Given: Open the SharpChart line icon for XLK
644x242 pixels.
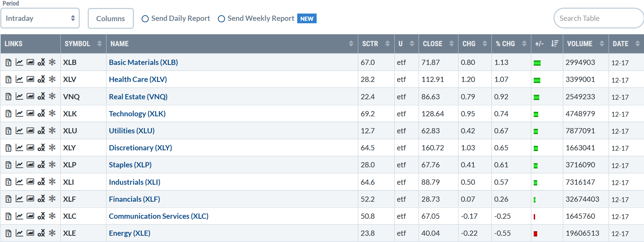Looking at the screenshot, I should [19, 114].
